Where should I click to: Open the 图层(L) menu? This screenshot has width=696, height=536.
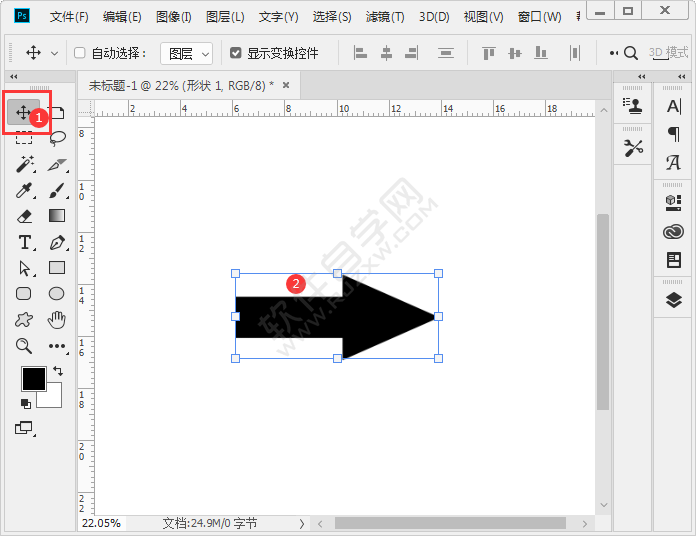click(x=225, y=17)
